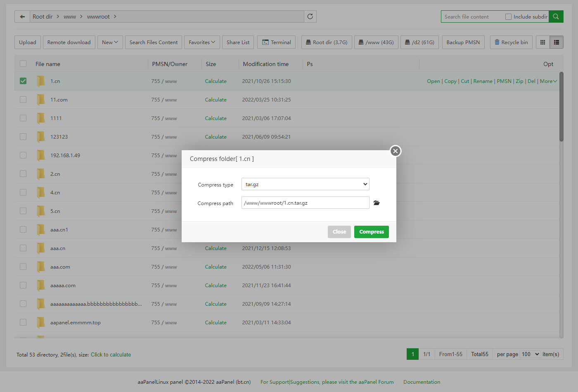Open the More actions menu for 1.cn

[548, 81]
